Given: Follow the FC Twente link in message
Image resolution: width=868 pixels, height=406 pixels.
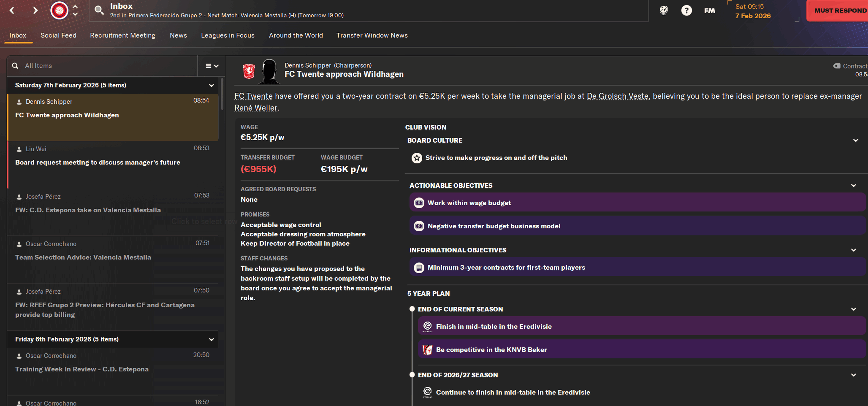Looking at the screenshot, I should pos(253,96).
